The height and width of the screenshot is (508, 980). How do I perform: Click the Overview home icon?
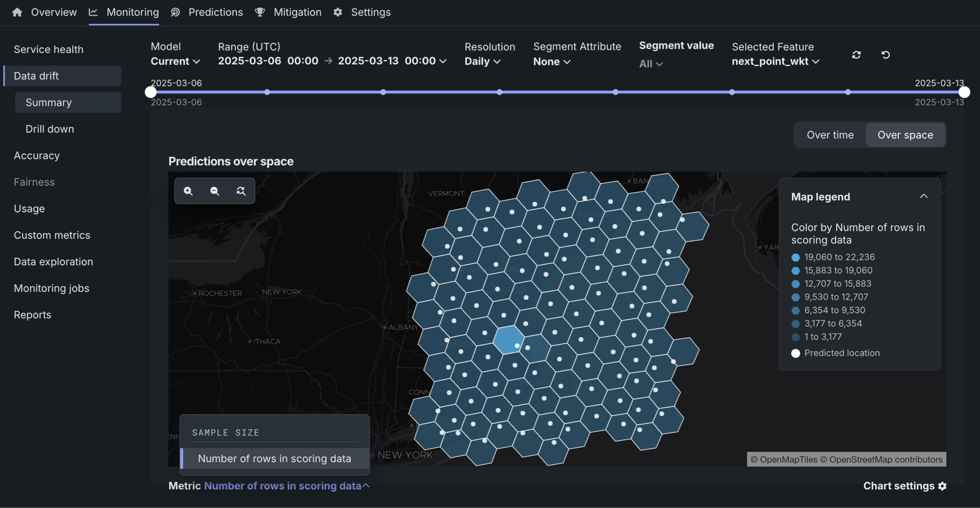click(x=17, y=12)
